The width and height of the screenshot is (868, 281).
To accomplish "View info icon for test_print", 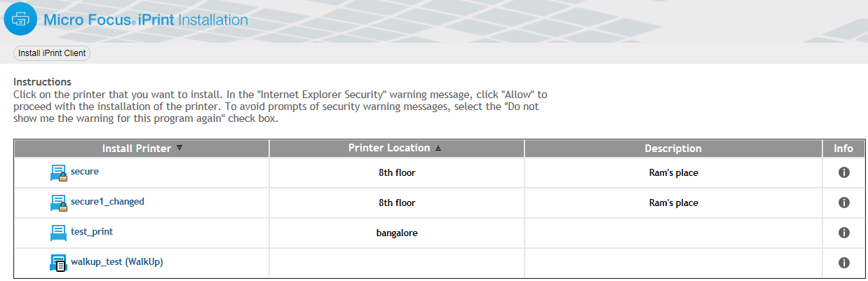I will 844,233.
